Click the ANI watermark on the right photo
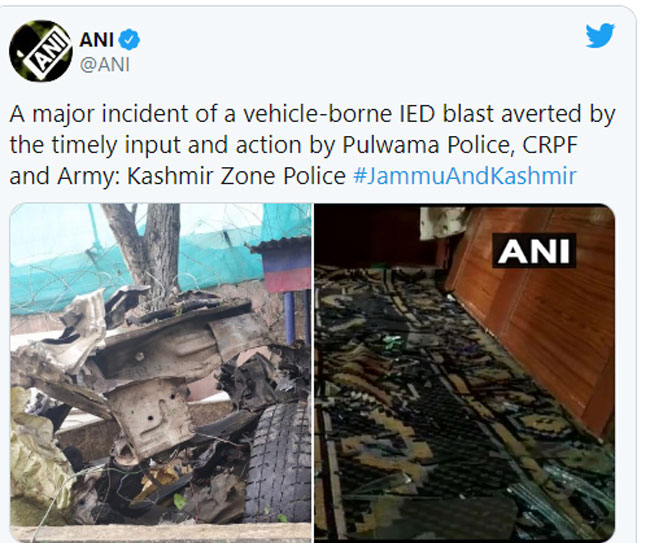 [x=534, y=250]
